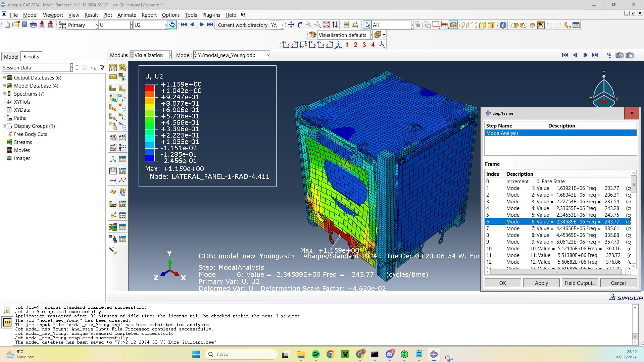Create a new model database with toolbar icon
Screen dimensions: 644x362
(7, 25)
